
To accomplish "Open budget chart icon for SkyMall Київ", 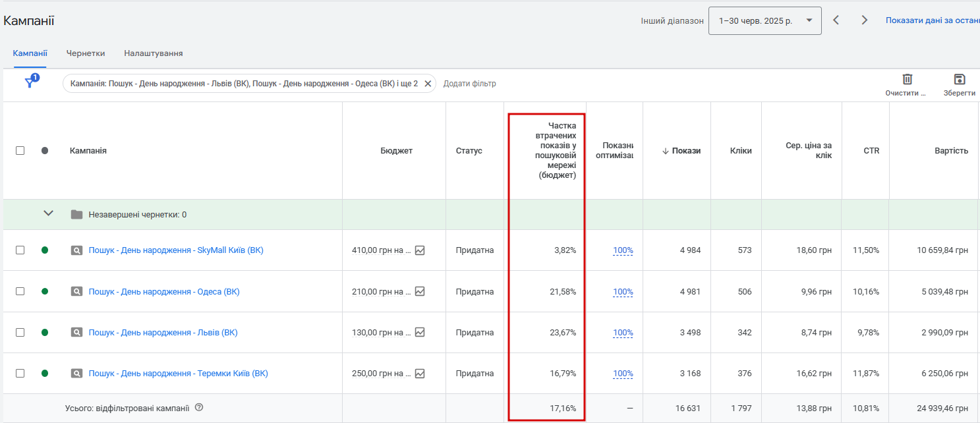I will [420, 250].
